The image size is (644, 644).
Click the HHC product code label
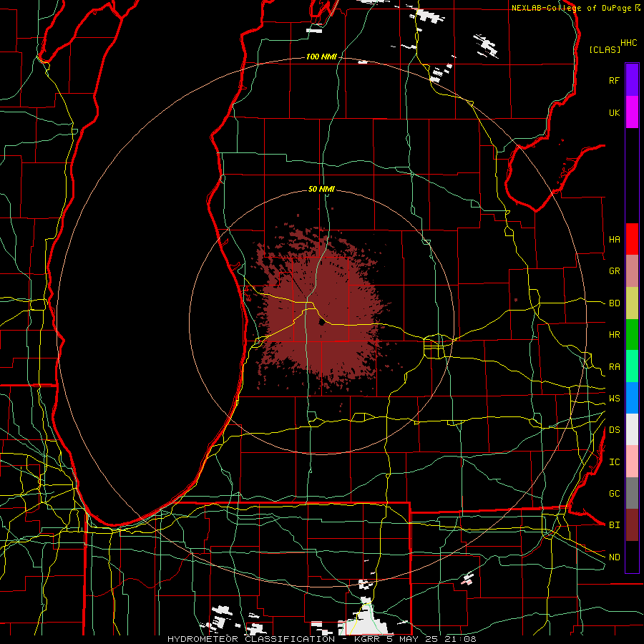coord(628,43)
